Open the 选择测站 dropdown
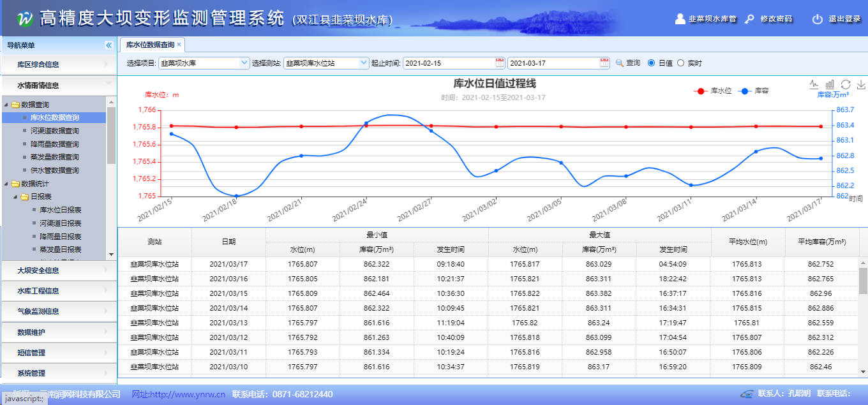 click(x=364, y=63)
